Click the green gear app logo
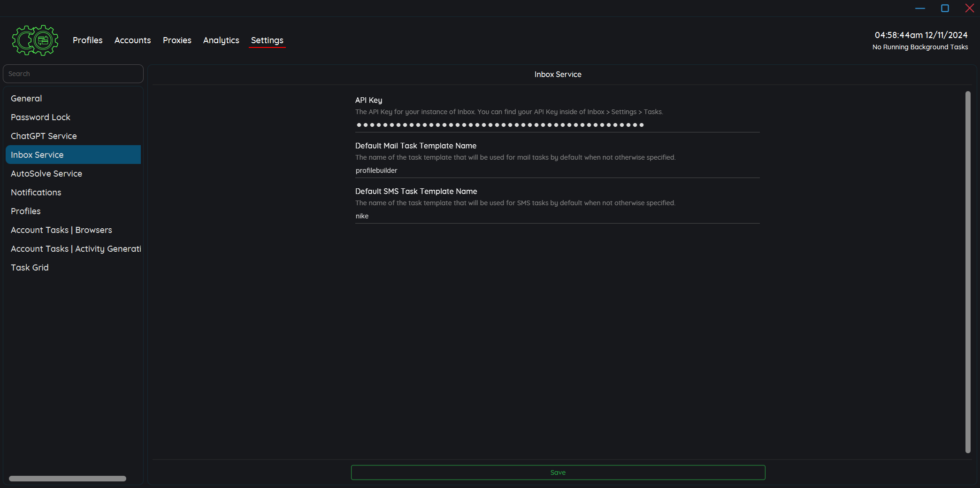Viewport: 980px width, 488px height. [35, 40]
